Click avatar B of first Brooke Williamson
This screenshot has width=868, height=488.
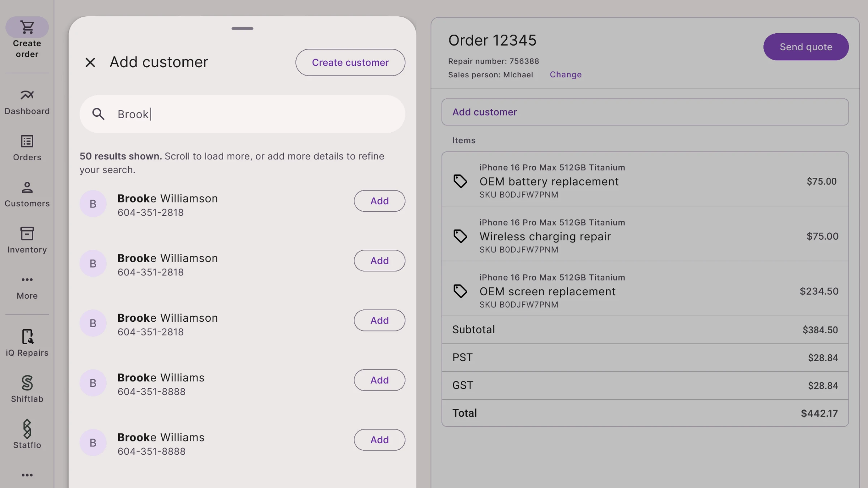click(93, 204)
